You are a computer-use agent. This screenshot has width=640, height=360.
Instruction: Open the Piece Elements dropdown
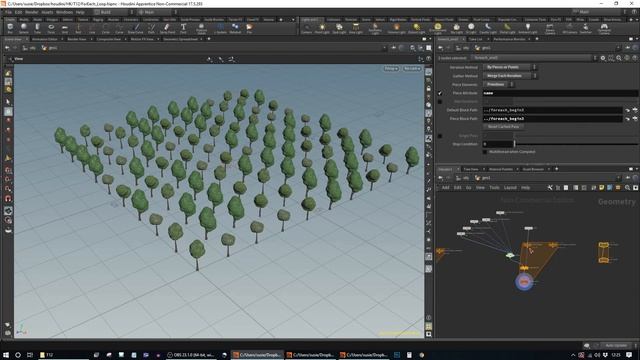498,84
